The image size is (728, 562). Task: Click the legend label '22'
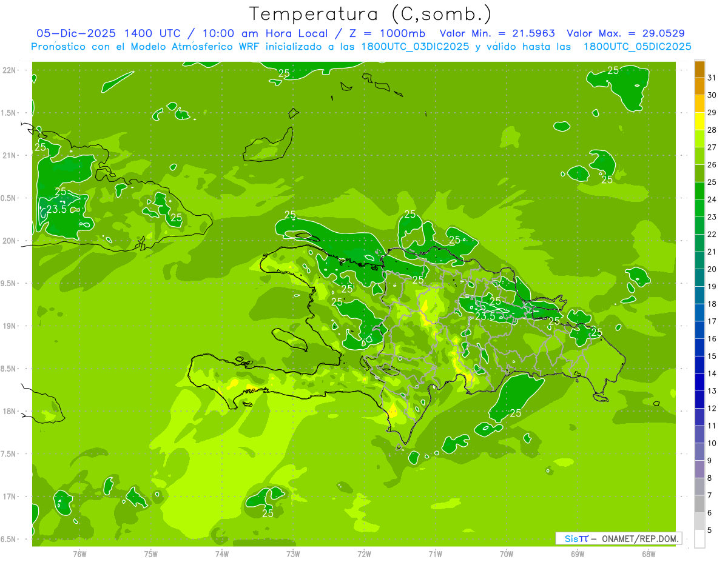pos(712,234)
